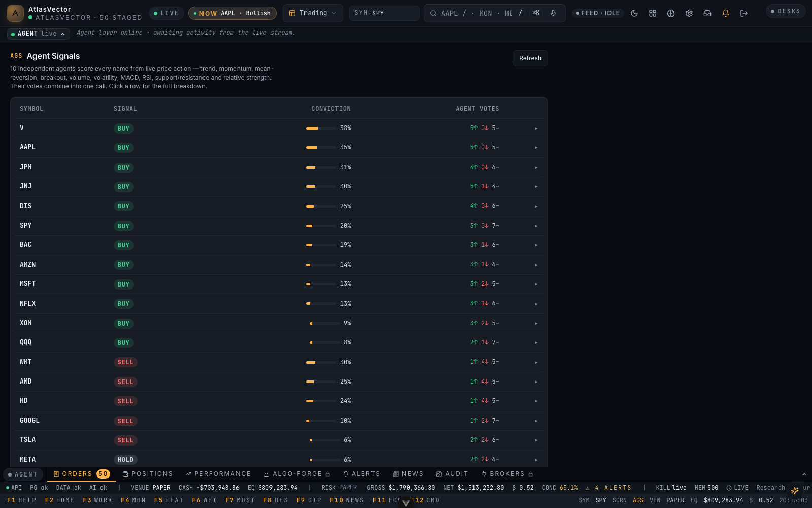Expand the TSLA row breakdown arrow
The width and height of the screenshot is (812, 508).
(x=536, y=440)
